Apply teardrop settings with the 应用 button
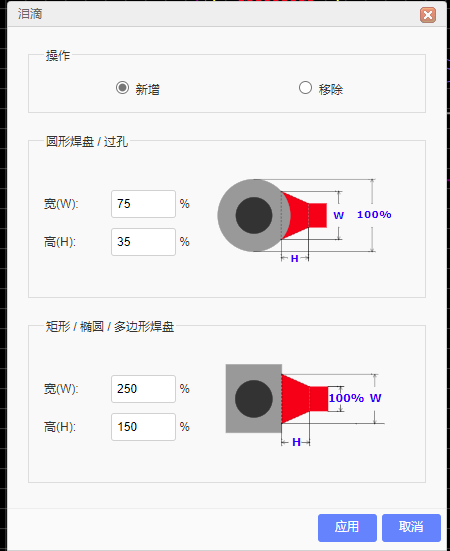Viewport: 450px width, 551px height. 347,527
